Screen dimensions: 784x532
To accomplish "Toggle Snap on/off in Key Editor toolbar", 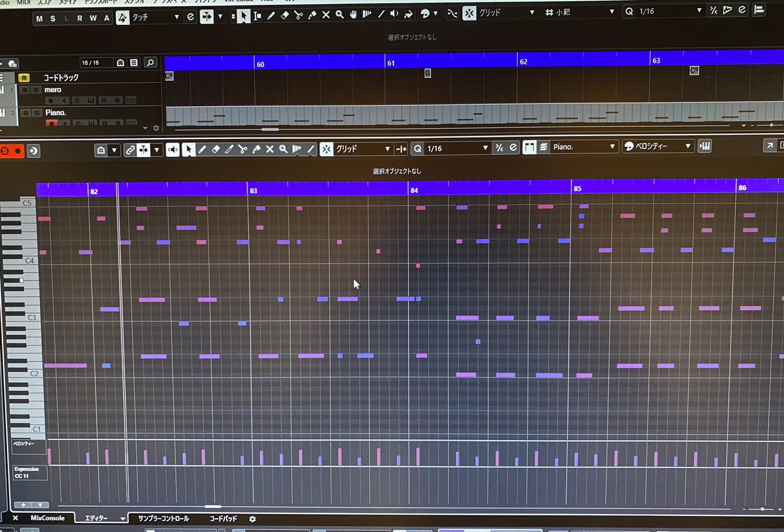I will tap(327, 149).
